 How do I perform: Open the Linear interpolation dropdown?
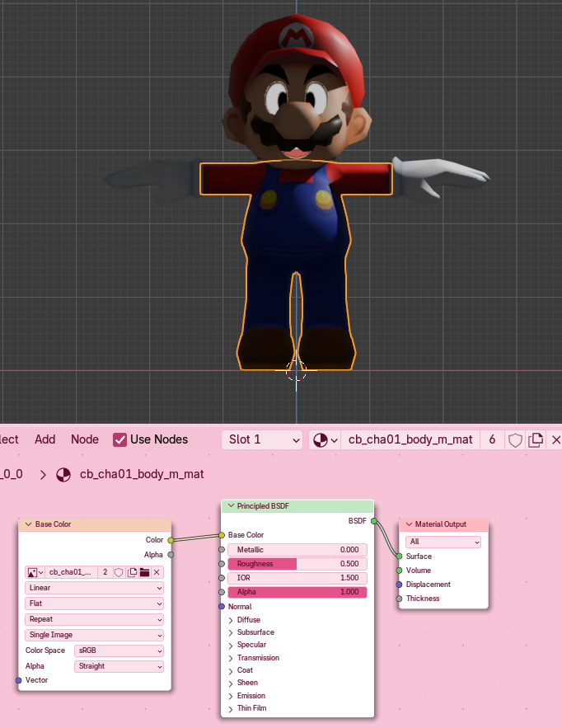pos(94,588)
